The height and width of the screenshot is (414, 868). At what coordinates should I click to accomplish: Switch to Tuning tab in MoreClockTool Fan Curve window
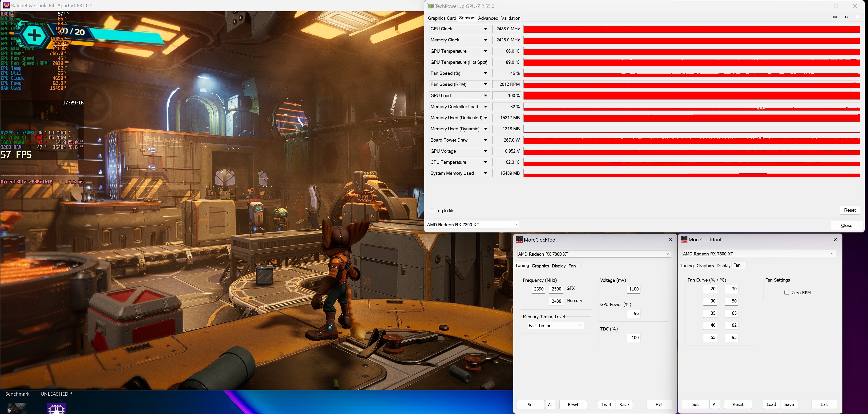687,266
